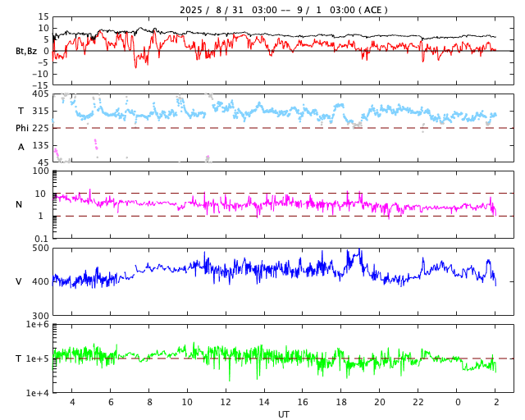The height and width of the screenshot is (420, 525).
Task: Click the 16 hour label on the UT axis
Action: [x=303, y=402]
